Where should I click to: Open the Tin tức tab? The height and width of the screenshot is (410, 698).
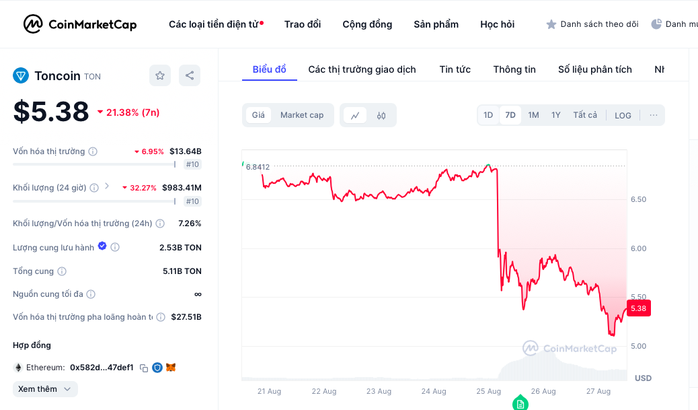(x=455, y=69)
